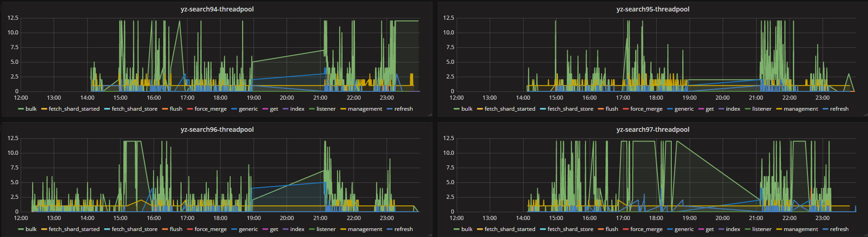Image resolution: width=868 pixels, height=237 pixels.
Task: Click the refresh legend label in yz-search97
Action: coord(839,229)
